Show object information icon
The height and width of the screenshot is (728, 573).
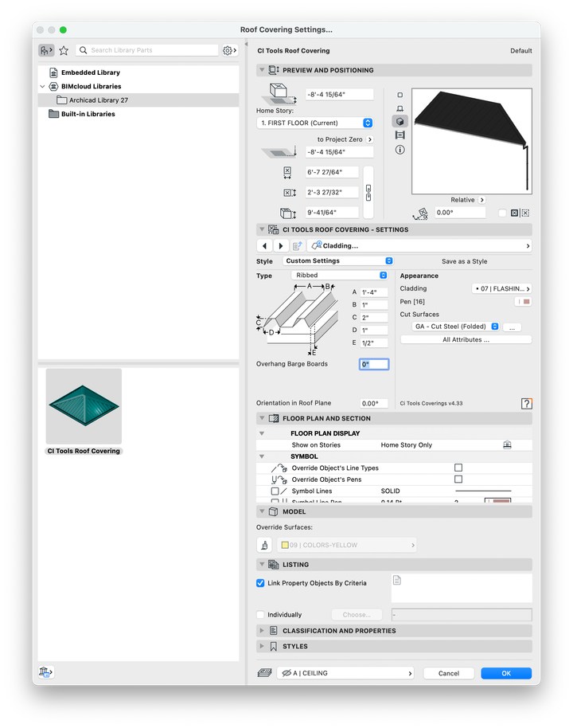coord(400,150)
